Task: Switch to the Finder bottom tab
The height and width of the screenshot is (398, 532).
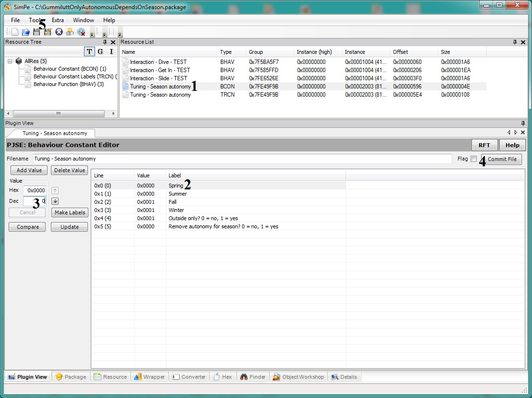Action: (253, 376)
